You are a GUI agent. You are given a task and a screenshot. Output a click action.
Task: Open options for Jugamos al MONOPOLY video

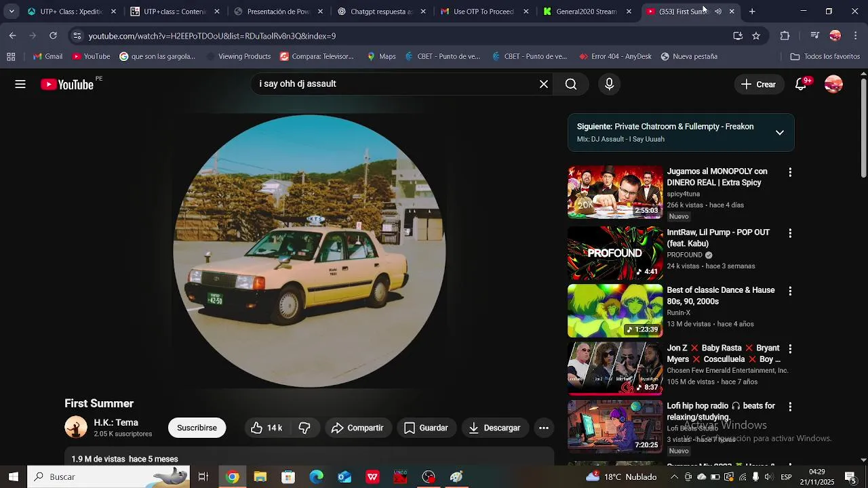789,172
